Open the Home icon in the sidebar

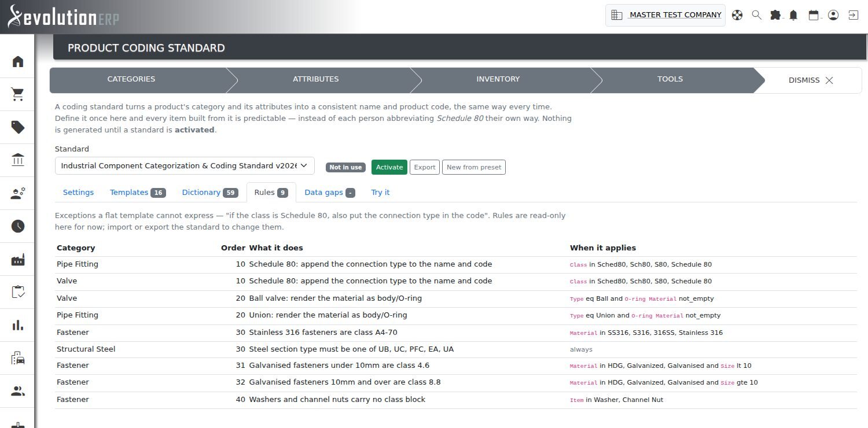click(18, 61)
